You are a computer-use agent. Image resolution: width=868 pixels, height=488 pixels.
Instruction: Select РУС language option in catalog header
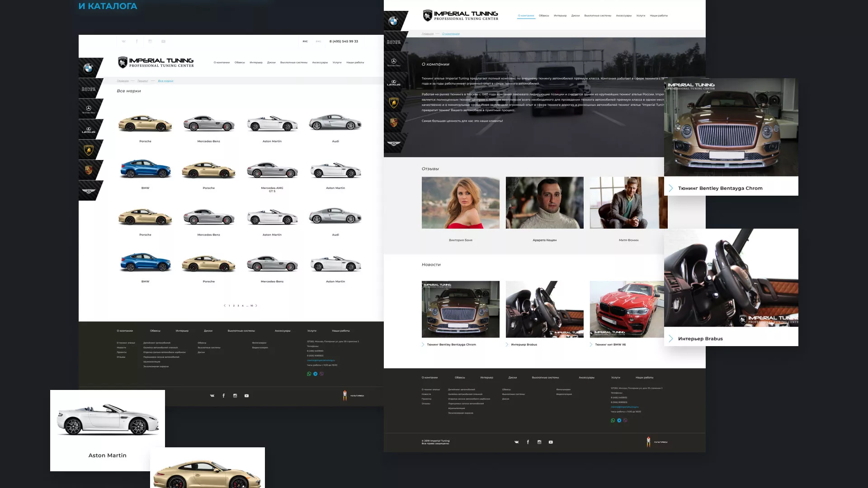pyautogui.click(x=305, y=41)
